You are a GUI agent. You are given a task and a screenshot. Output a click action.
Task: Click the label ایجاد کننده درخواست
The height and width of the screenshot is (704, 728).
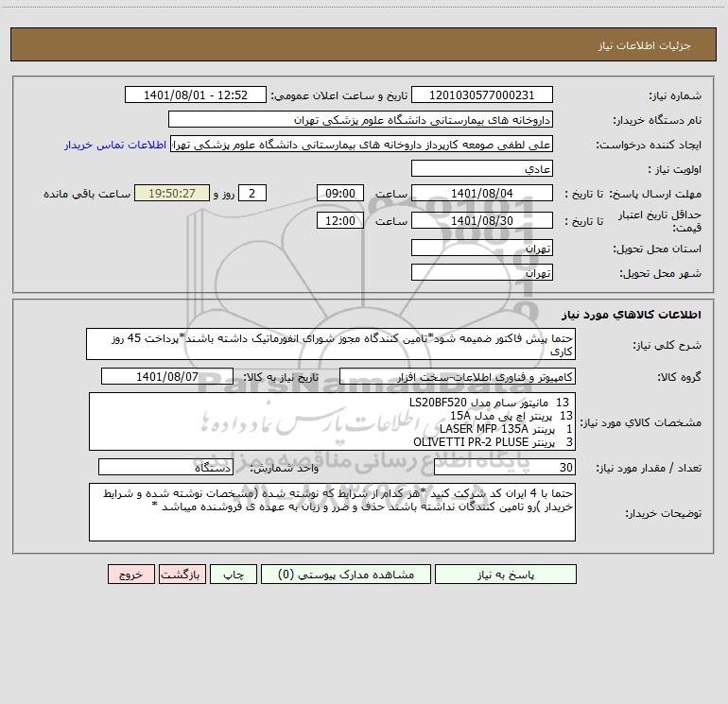(649, 145)
